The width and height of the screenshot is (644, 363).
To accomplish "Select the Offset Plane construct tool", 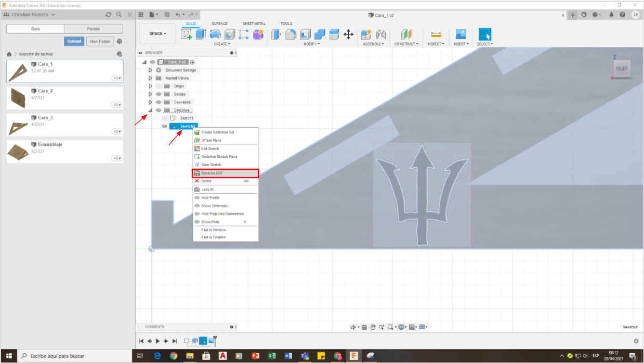I will (x=406, y=34).
